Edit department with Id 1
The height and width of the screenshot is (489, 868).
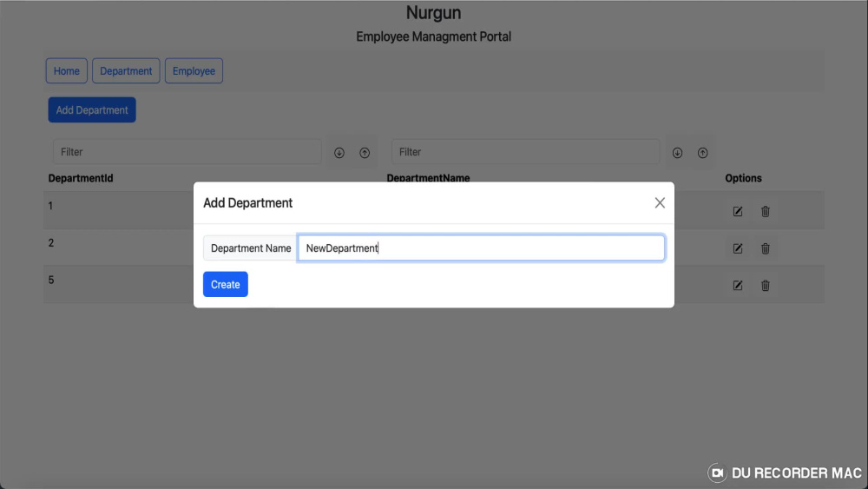[x=737, y=212]
